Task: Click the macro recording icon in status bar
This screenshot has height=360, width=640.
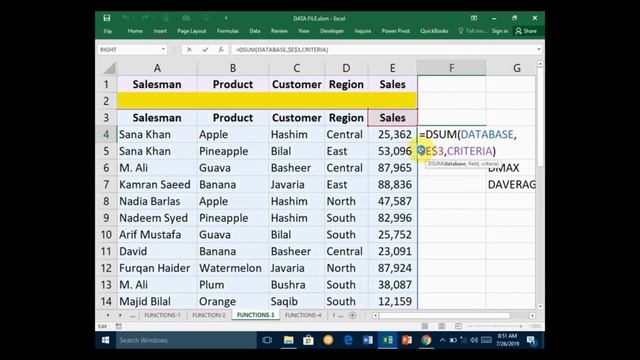Action: coord(118,326)
